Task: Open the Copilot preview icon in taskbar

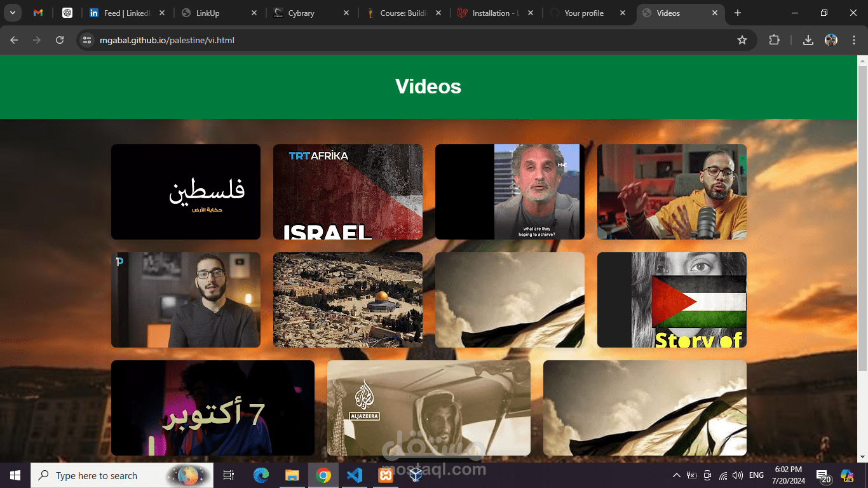Action: pyautogui.click(x=847, y=475)
